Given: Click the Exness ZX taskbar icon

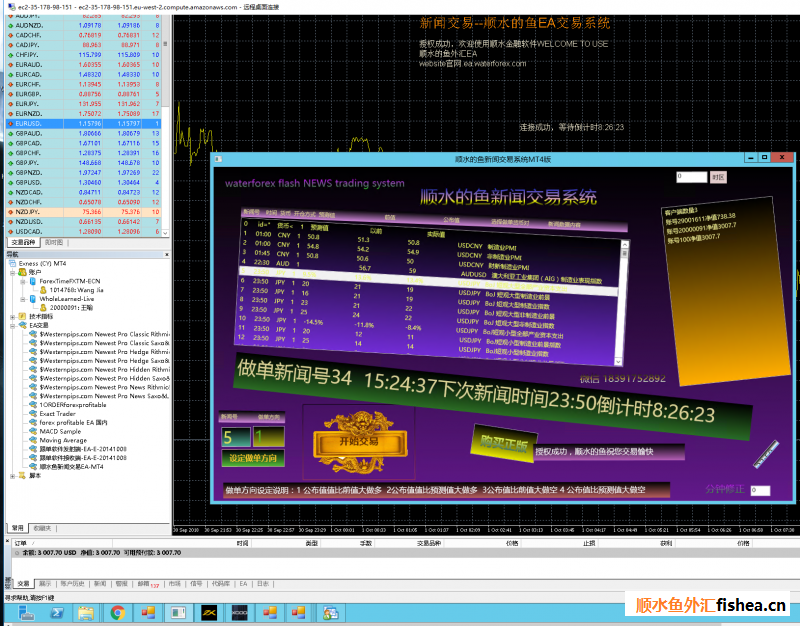Looking at the screenshot, I should click(x=208, y=612).
